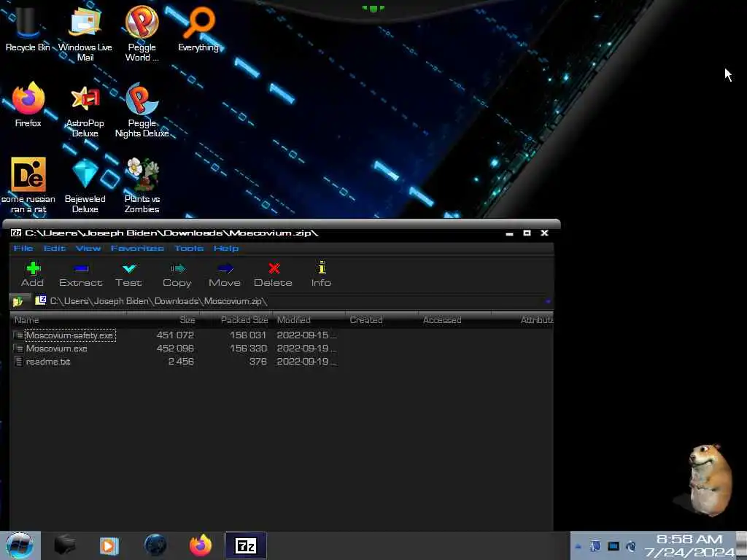Maximize the 7-Zip window
This screenshot has height=560, width=747.
527,233
